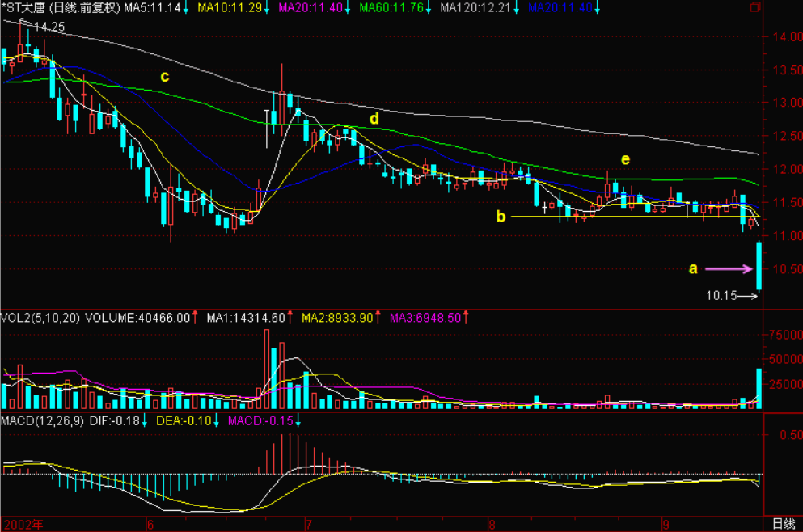This screenshot has width=803, height=532.
Task: Click the red up arrow after VOLUME:40466.00
Action: coord(195,318)
